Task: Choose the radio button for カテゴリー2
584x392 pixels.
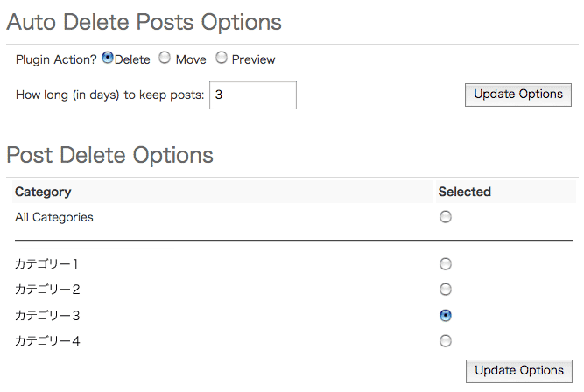Action: pyautogui.click(x=446, y=289)
